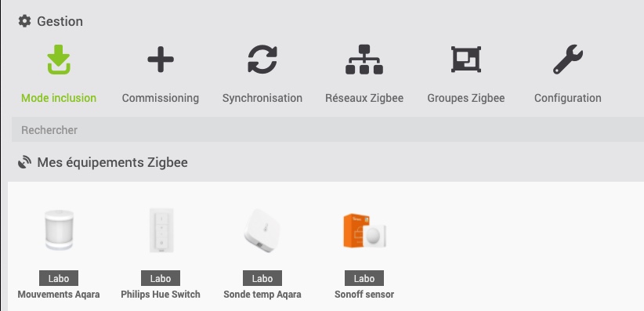Click the Labo tag above Sonoff sensor
This screenshot has width=644, height=311.
(x=364, y=278)
